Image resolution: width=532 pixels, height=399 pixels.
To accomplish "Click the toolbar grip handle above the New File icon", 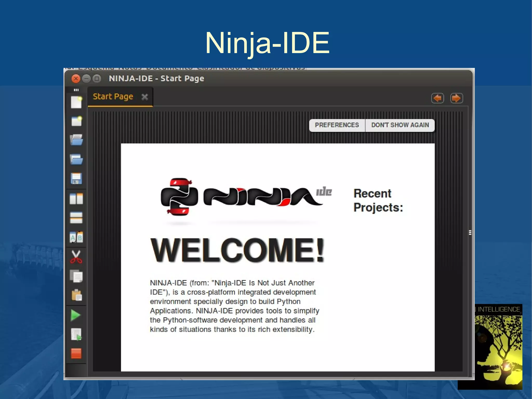I will coord(76,90).
